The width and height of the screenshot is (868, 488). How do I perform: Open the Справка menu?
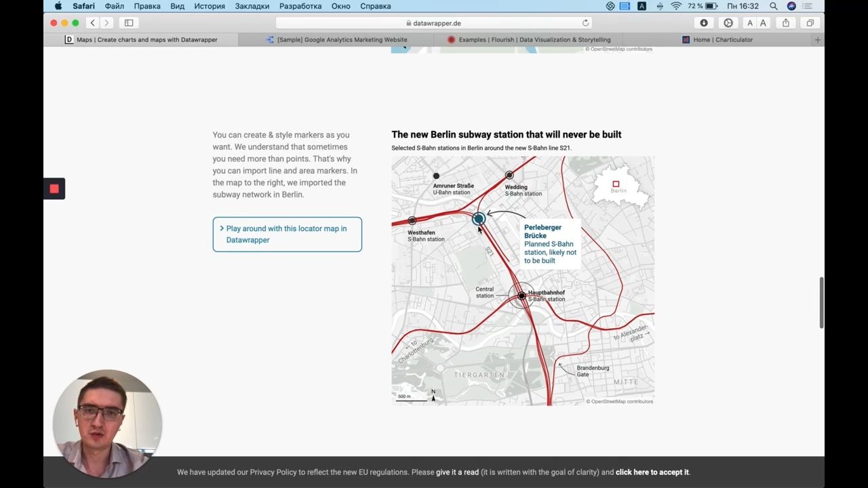(376, 6)
